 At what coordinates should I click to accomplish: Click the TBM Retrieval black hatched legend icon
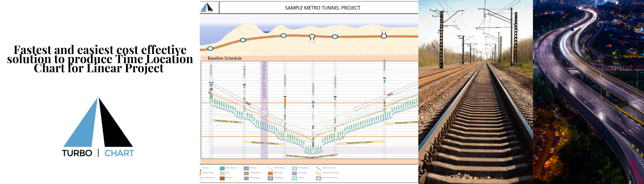pyautogui.click(x=270, y=178)
